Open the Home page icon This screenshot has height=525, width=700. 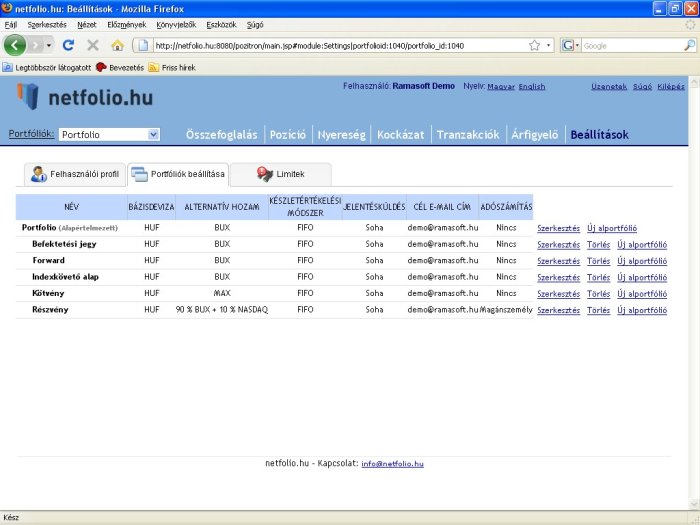coord(117,45)
